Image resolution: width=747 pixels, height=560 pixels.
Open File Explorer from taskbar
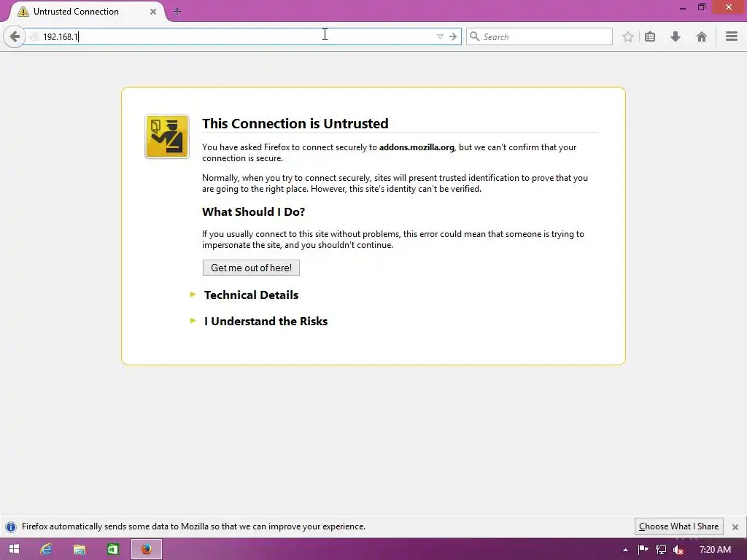click(x=79, y=549)
